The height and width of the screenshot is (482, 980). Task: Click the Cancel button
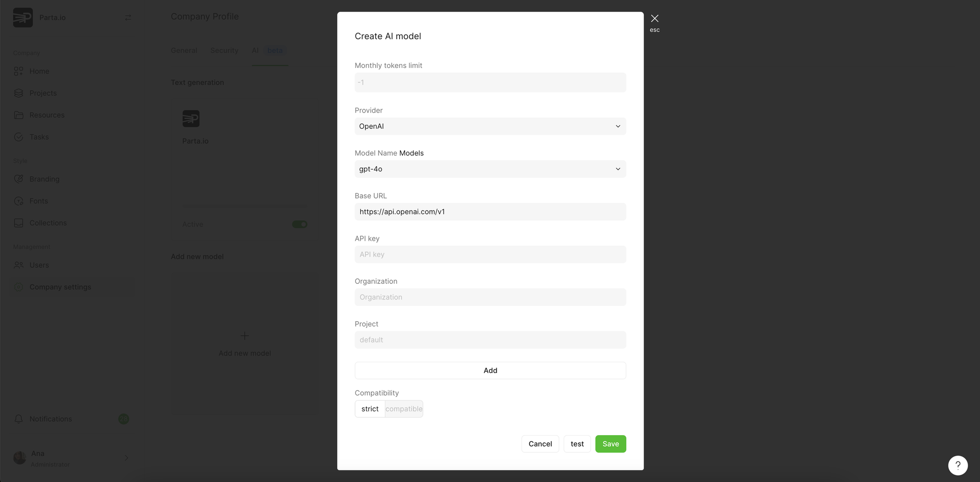[540, 444]
